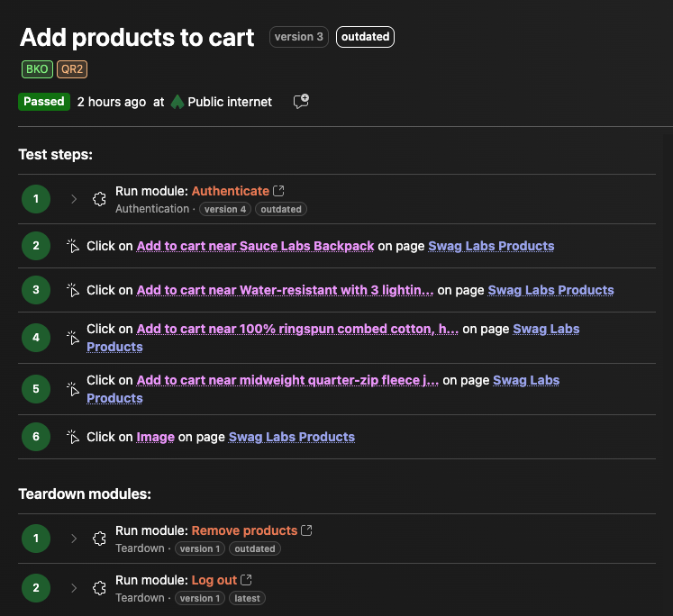Viewport: 673px width, 616px height.
Task: Click the BKO tag label
Action: (37, 69)
